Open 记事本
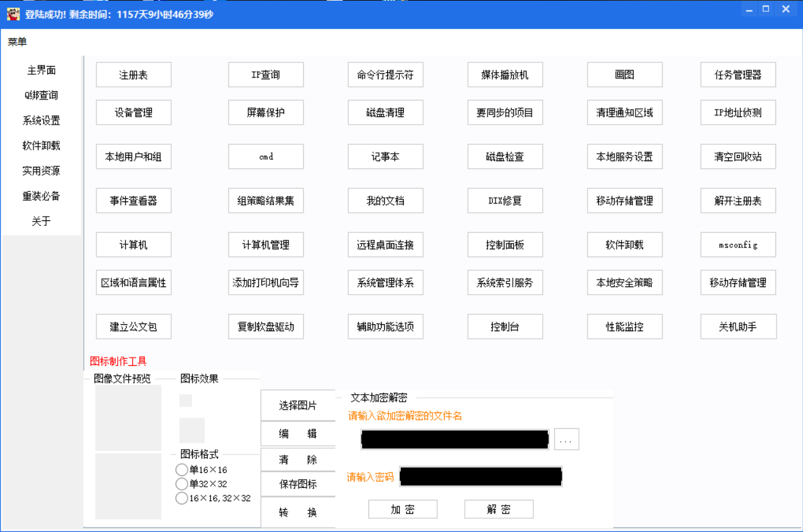803x532 pixels. click(x=385, y=157)
